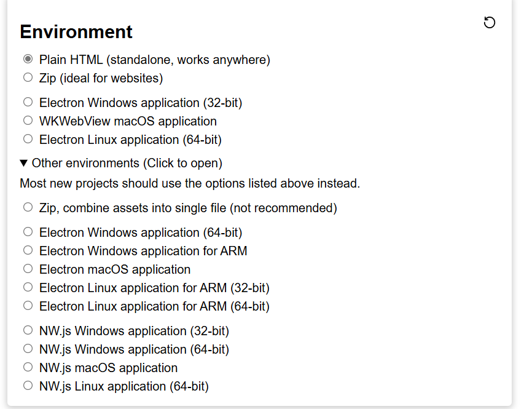Pick NW.js Windows application (32-bit)

pyautogui.click(x=28, y=330)
